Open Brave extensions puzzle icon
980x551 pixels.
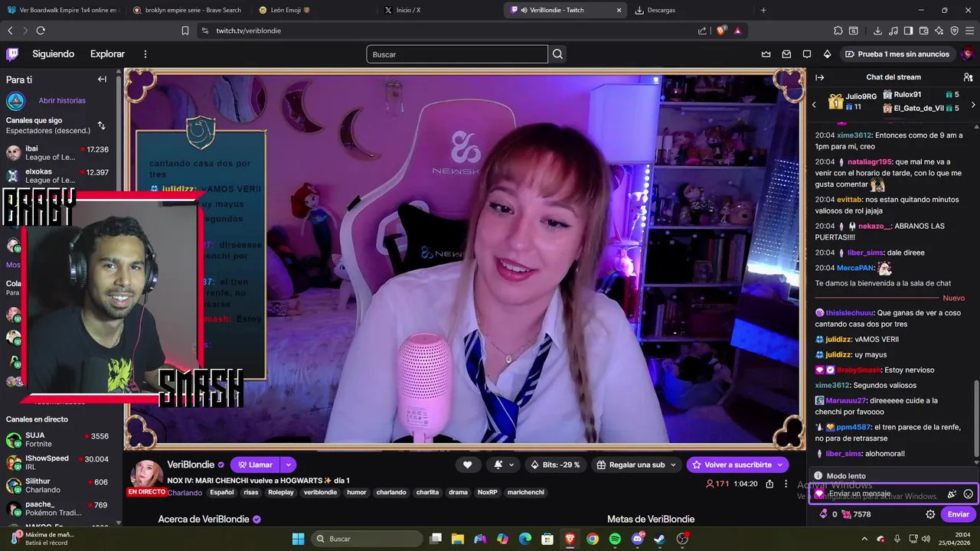coord(838,31)
